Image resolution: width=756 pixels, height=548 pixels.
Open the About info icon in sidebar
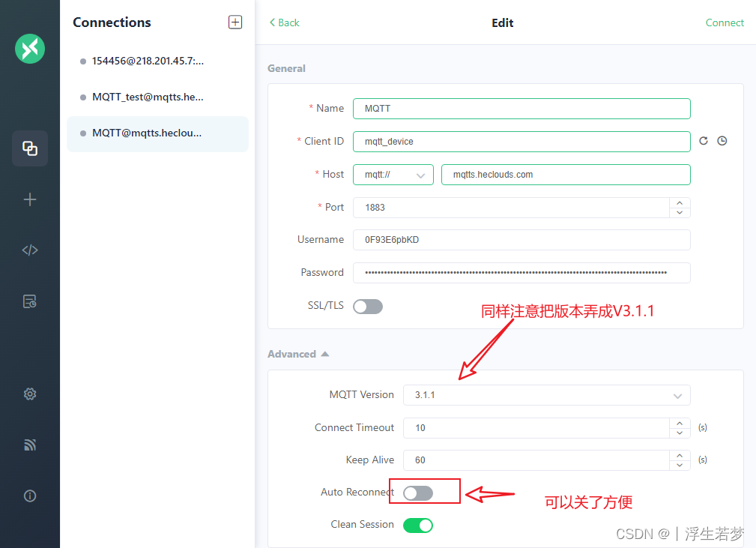(x=30, y=496)
